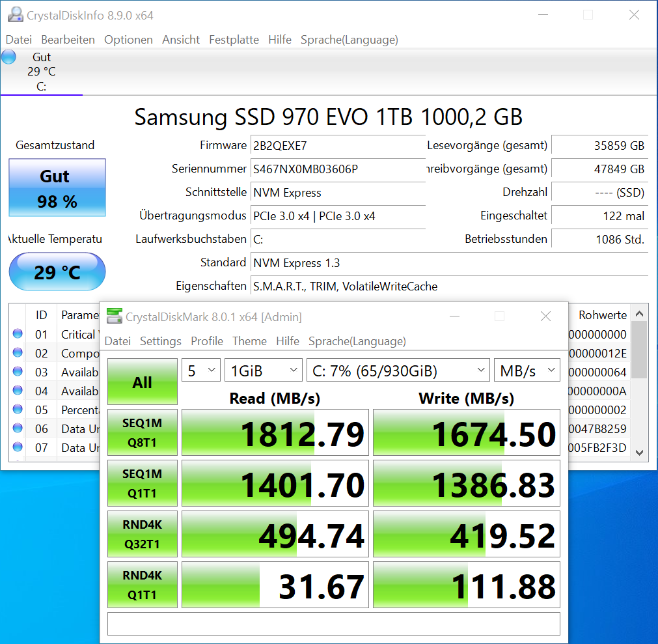
Task: Click total reads value 35859 GB
Action: pos(599,146)
